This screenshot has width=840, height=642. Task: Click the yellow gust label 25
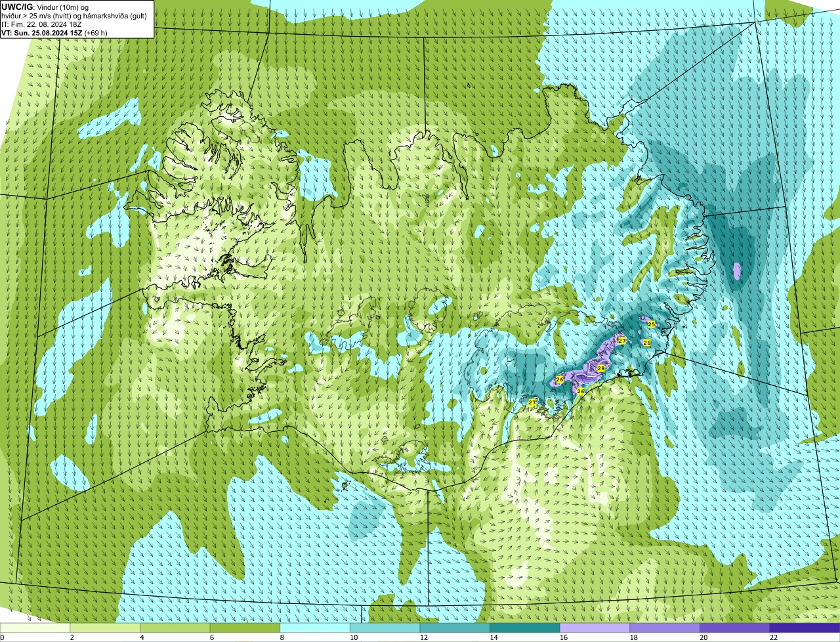pos(651,324)
